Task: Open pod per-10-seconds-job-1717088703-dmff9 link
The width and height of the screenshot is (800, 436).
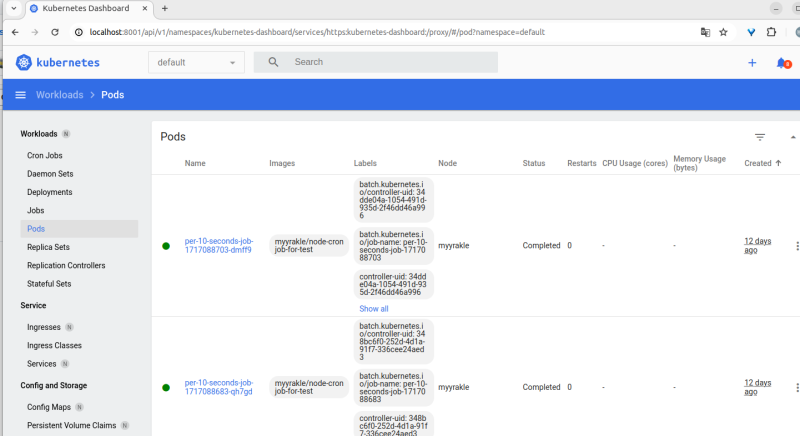Action: [x=218, y=245]
